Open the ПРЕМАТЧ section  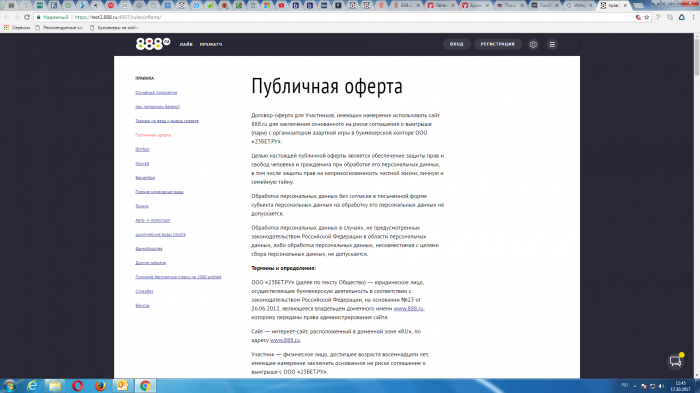click(x=211, y=44)
